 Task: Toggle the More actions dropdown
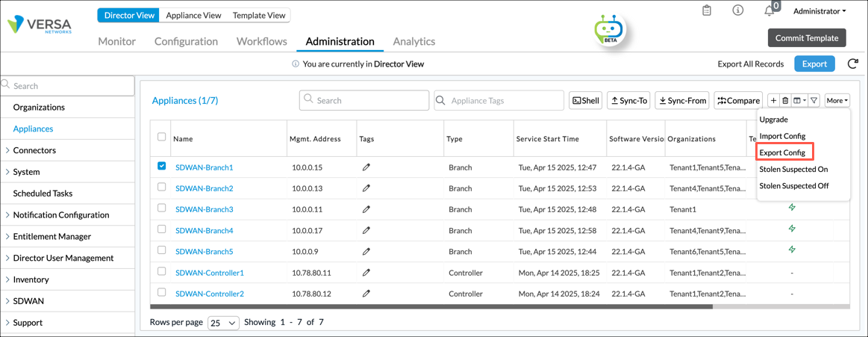(x=837, y=100)
